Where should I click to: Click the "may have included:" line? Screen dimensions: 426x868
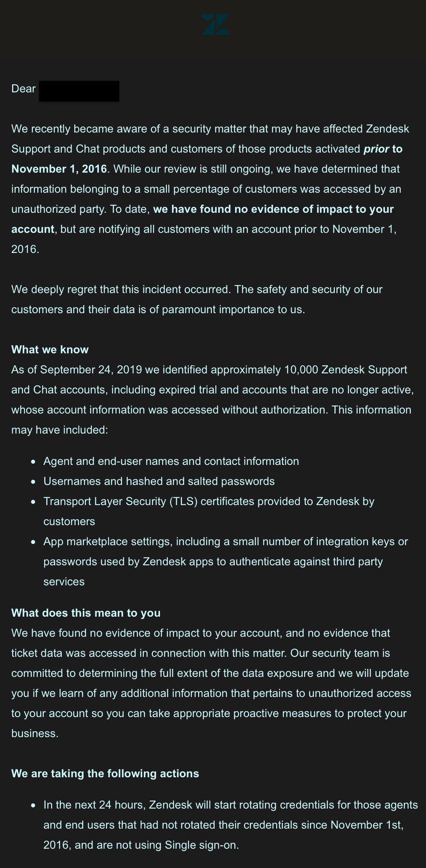tap(60, 430)
